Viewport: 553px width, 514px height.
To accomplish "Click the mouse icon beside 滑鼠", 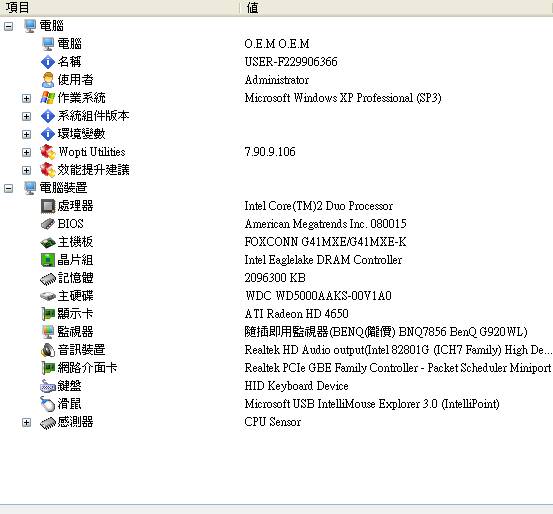I will click(x=48, y=404).
